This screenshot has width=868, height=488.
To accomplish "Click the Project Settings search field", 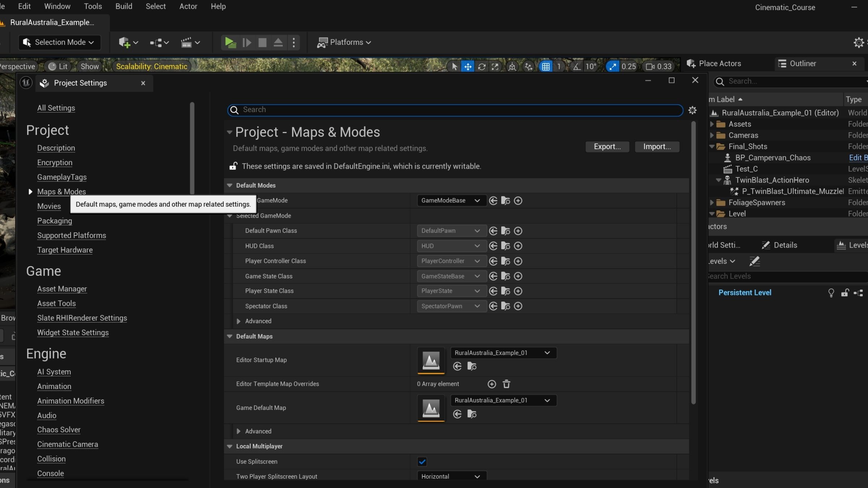I will [x=456, y=110].
